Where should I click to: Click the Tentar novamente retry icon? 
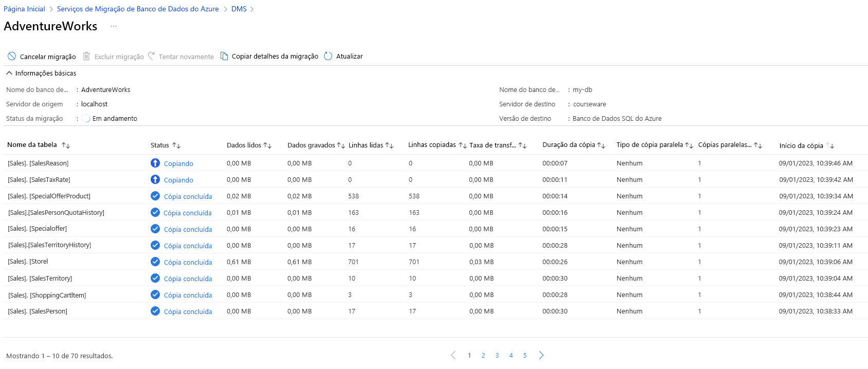(151, 56)
